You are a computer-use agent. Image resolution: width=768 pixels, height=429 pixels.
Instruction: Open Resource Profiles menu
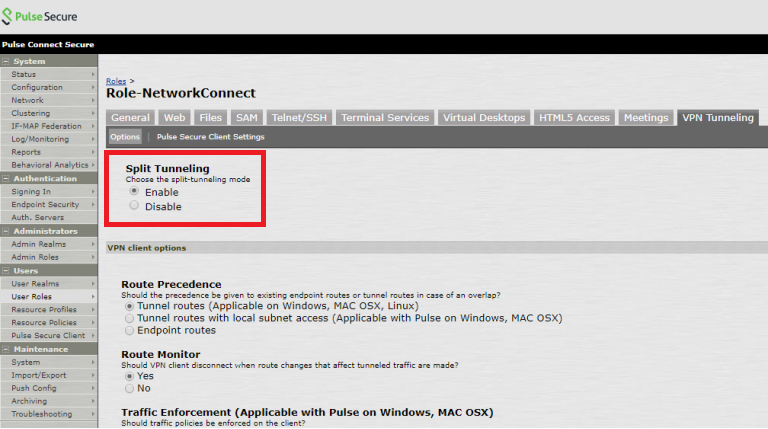pos(48,310)
